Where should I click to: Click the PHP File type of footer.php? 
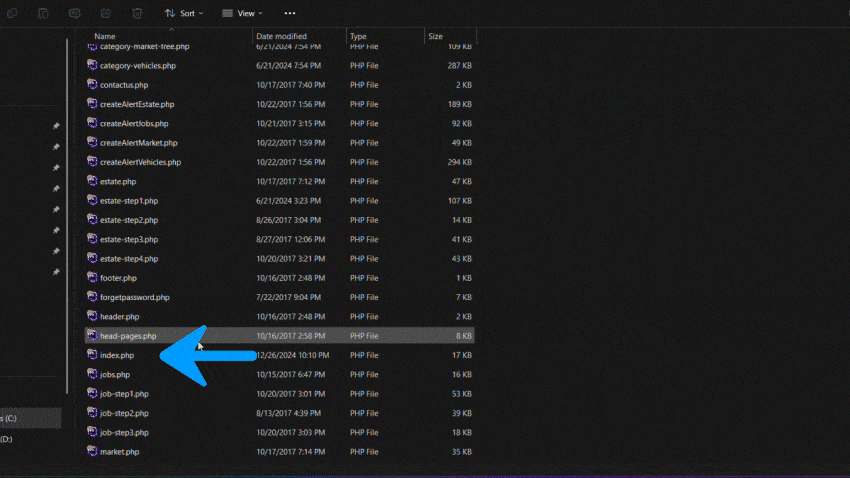point(364,278)
